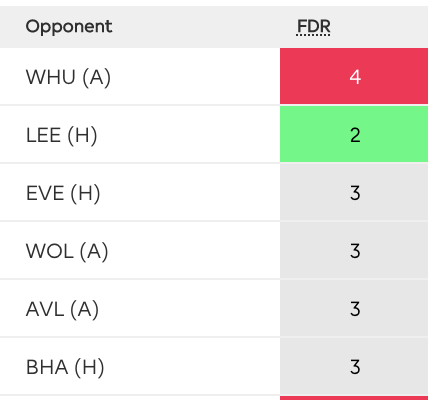Select the WOL (A) opponent cell
The image size is (428, 400).
(x=140, y=251)
